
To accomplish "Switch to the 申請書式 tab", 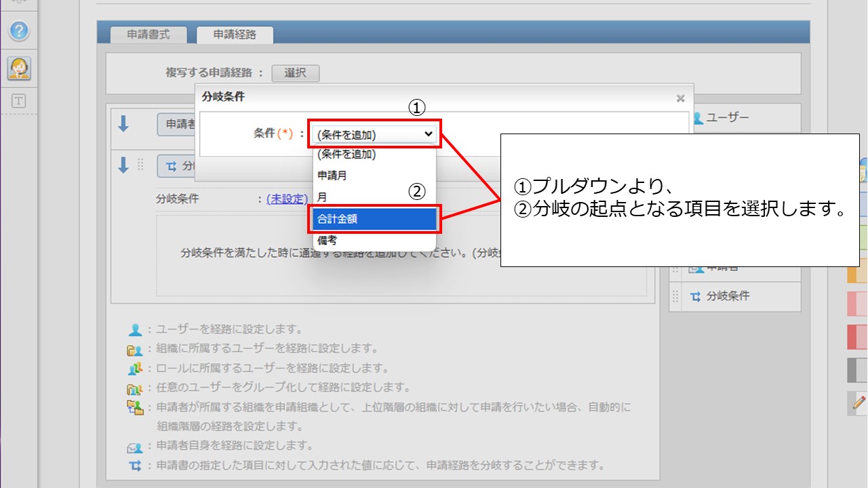I will pyautogui.click(x=149, y=35).
